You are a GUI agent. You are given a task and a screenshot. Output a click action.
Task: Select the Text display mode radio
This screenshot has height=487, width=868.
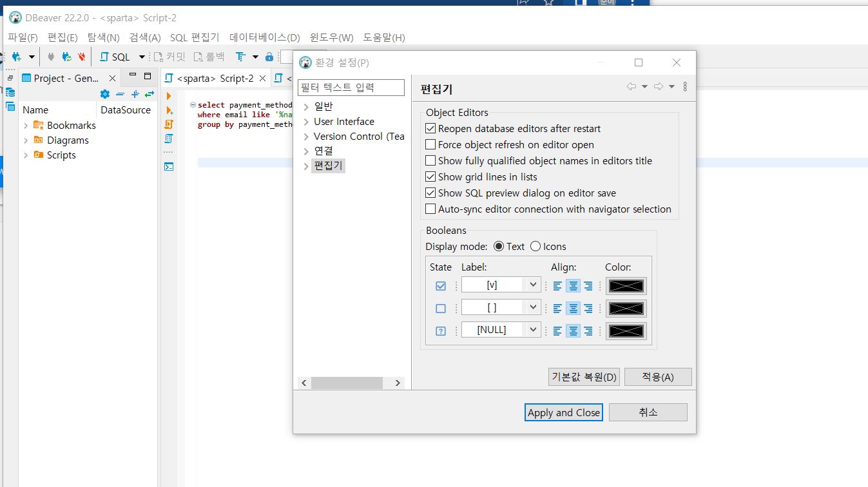tap(499, 247)
